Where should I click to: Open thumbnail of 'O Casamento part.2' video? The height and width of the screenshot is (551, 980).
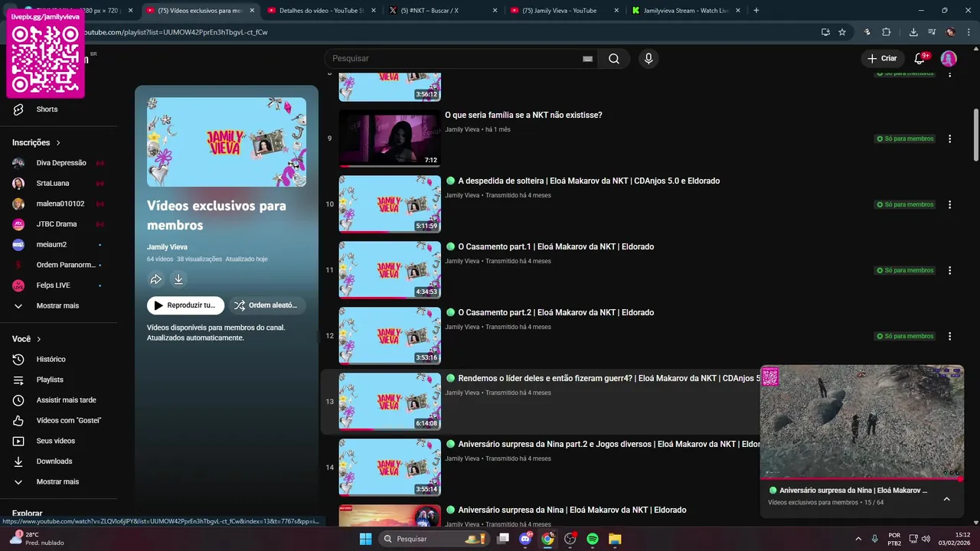click(x=390, y=336)
